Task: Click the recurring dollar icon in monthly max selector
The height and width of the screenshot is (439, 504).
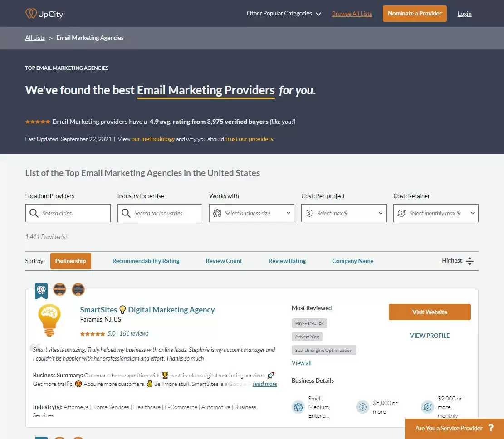Action: (401, 213)
